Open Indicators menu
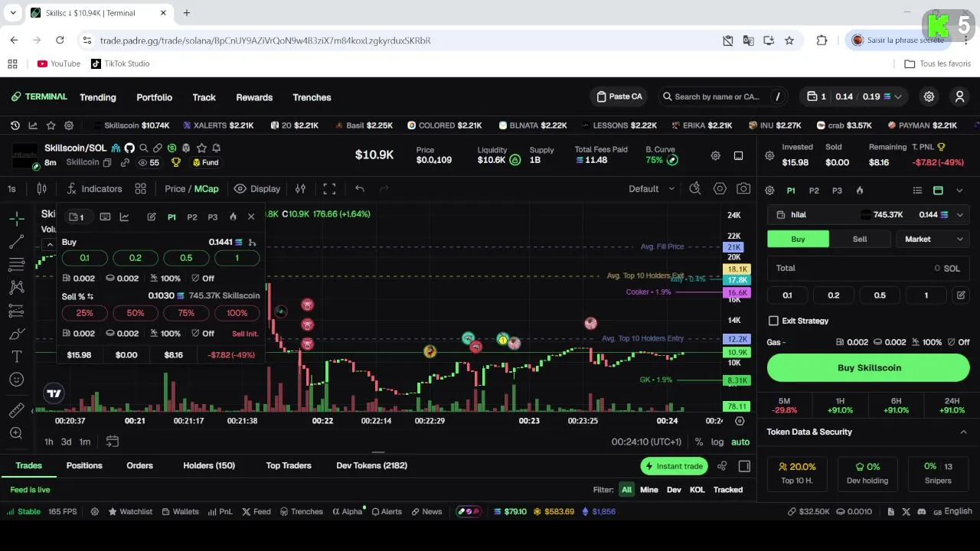 click(x=94, y=188)
